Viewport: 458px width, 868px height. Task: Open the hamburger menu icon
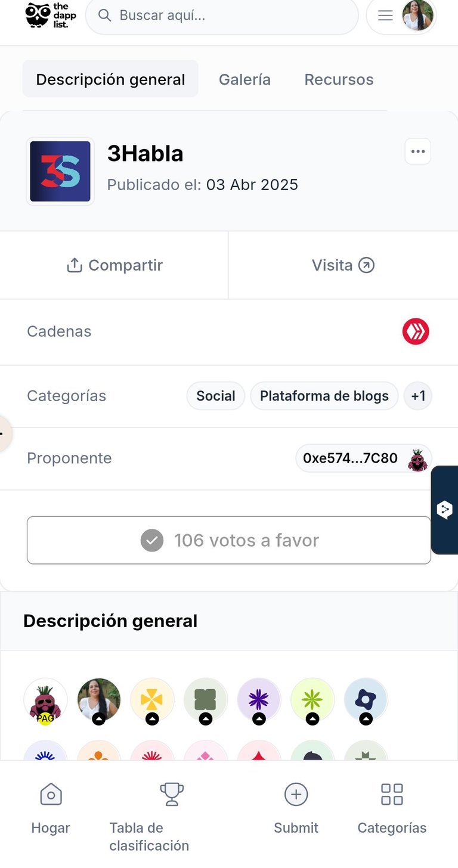[x=386, y=15]
